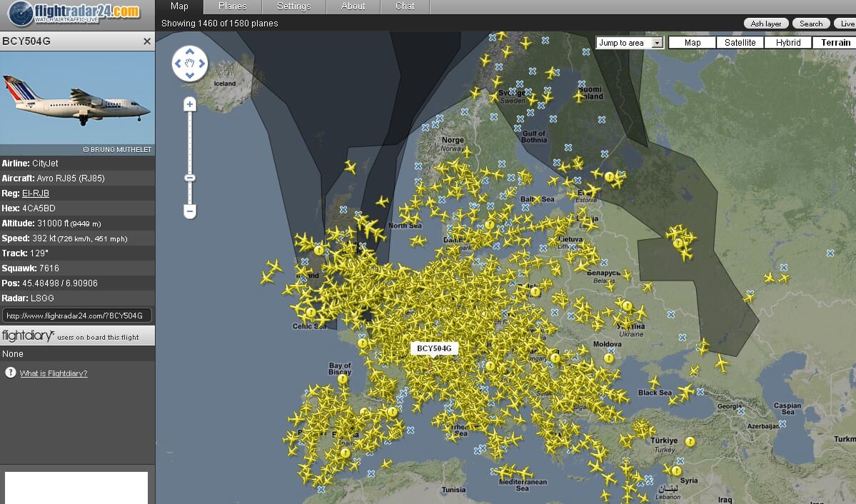Click the BCY504G label on the map

click(x=435, y=348)
